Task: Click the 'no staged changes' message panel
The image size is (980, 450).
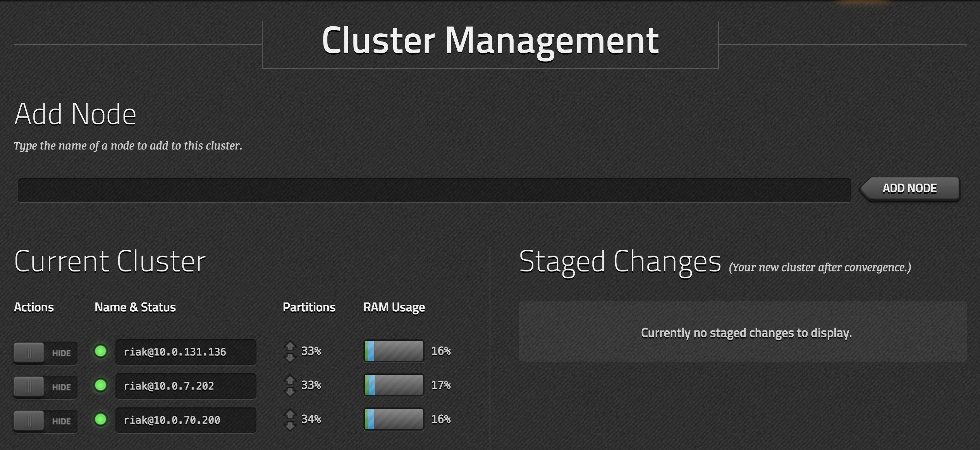Action: click(x=743, y=332)
